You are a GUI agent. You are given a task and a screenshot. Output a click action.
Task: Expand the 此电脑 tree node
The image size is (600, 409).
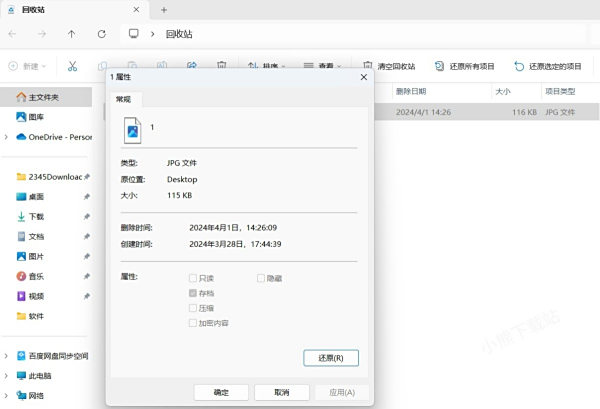coord(6,376)
